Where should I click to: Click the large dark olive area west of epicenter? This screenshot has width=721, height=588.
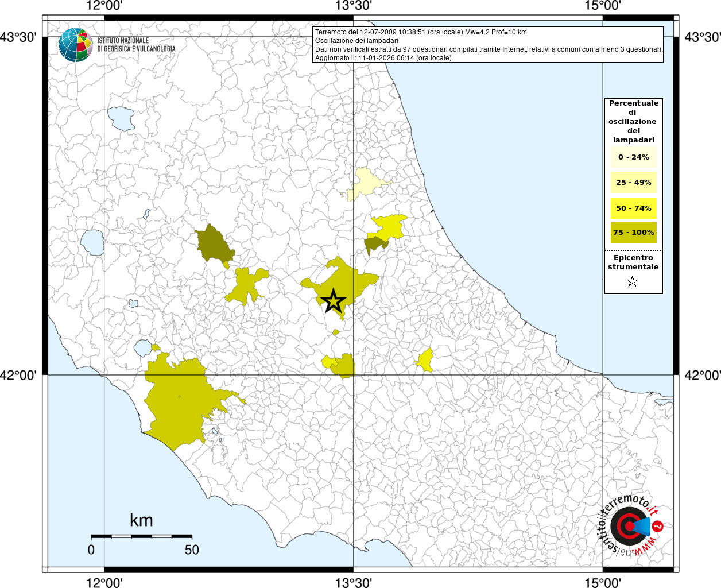point(214,245)
